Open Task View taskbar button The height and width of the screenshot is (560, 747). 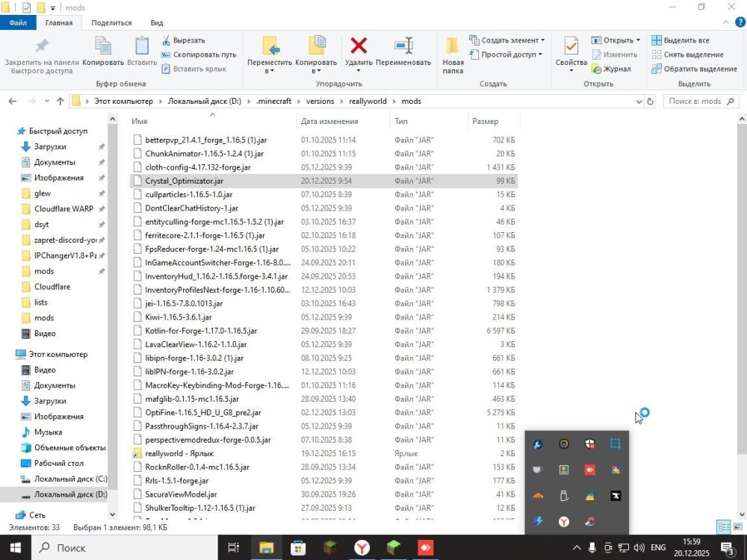pyautogui.click(x=233, y=547)
